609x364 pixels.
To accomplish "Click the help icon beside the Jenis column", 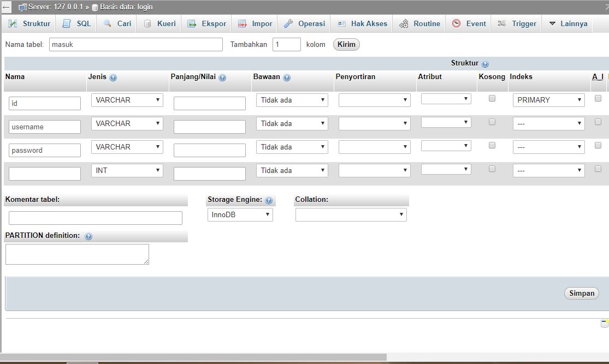I will (113, 77).
